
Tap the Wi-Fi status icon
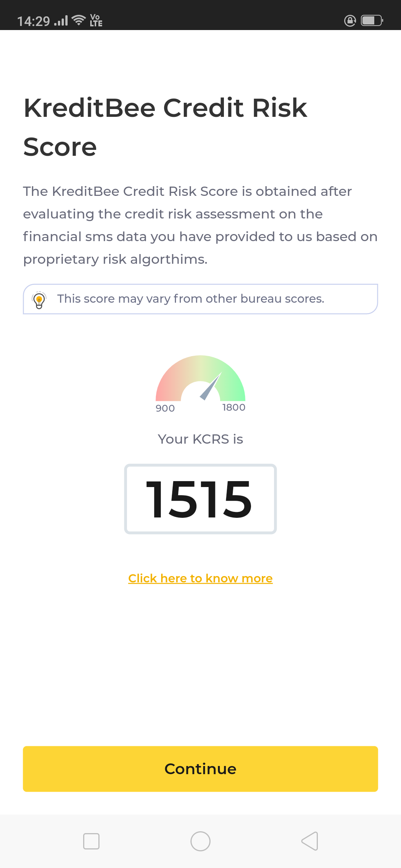pyautogui.click(x=79, y=20)
